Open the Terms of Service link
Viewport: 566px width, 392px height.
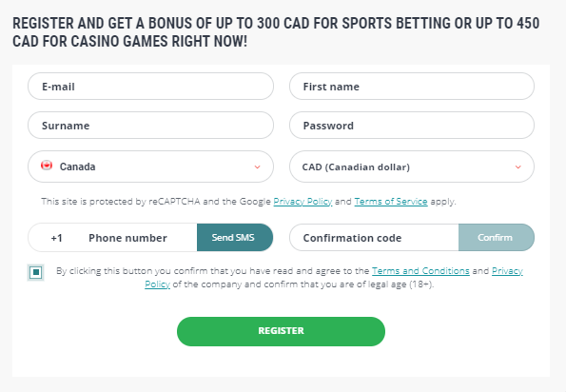(x=391, y=202)
